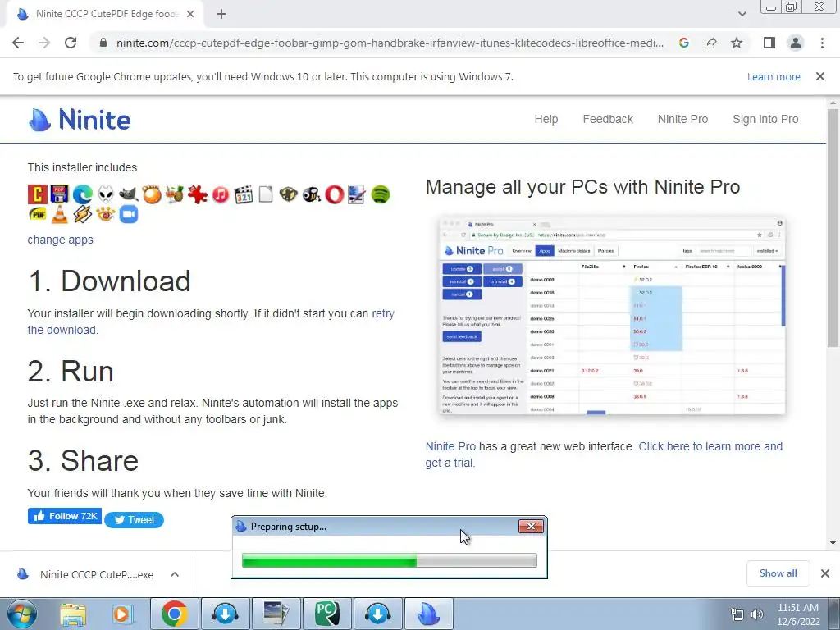Click the Winamp lightning bolt icon
840x630 pixels.
[83, 214]
